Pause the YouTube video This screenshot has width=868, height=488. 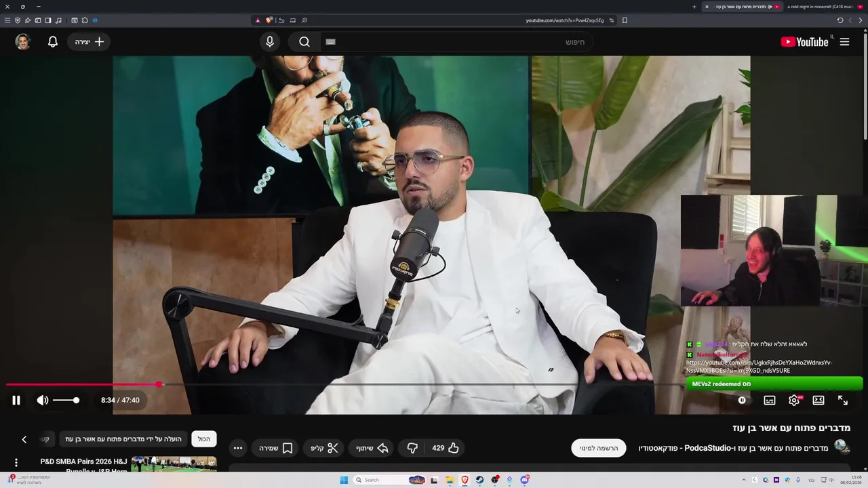(x=16, y=401)
